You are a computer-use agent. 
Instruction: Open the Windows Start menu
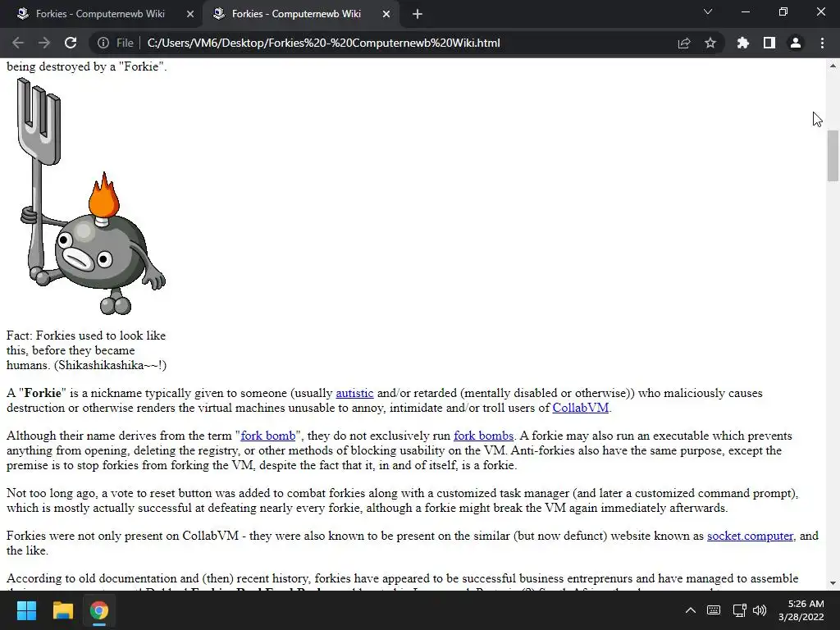click(26, 610)
